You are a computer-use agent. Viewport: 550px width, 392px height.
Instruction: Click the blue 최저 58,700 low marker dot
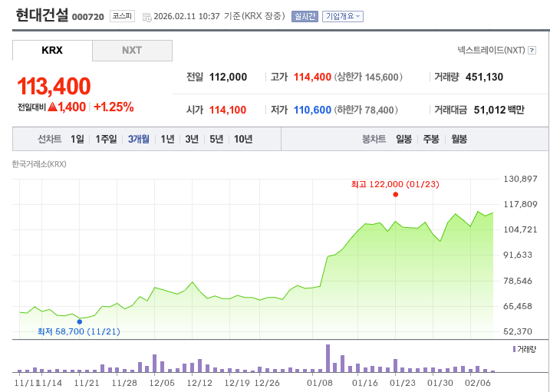pos(80,322)
